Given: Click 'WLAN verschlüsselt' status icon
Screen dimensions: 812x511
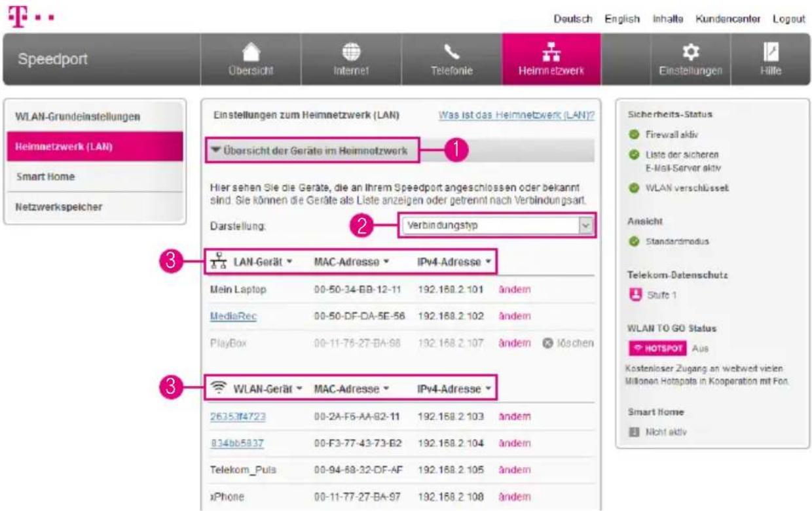Looking at the screenshot, I should (x=633, y=188).
